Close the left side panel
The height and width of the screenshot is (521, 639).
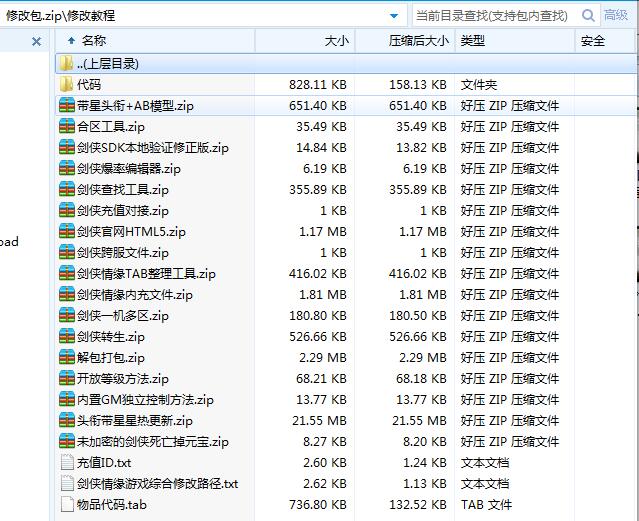pyautogui.click(x=37, y=41)
